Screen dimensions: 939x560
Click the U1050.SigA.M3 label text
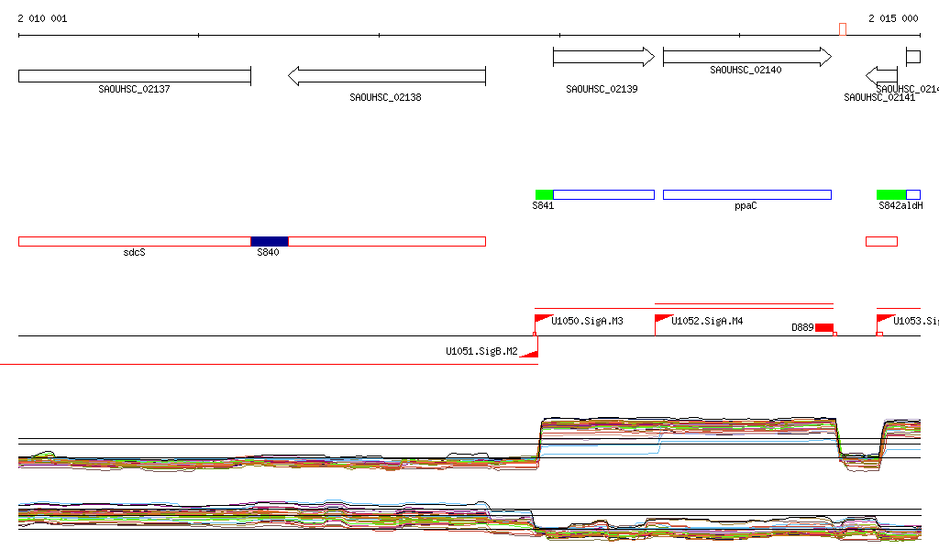click(x=587, y=322)
